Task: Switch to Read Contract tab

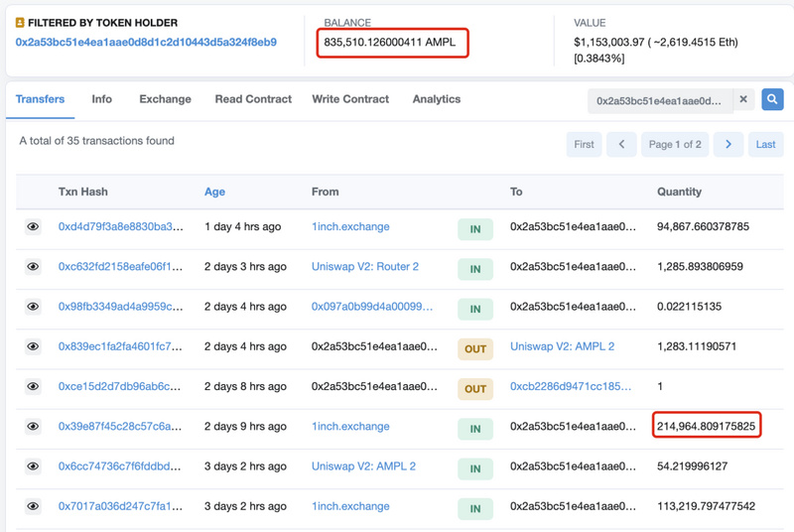Action: pos(253,99)
